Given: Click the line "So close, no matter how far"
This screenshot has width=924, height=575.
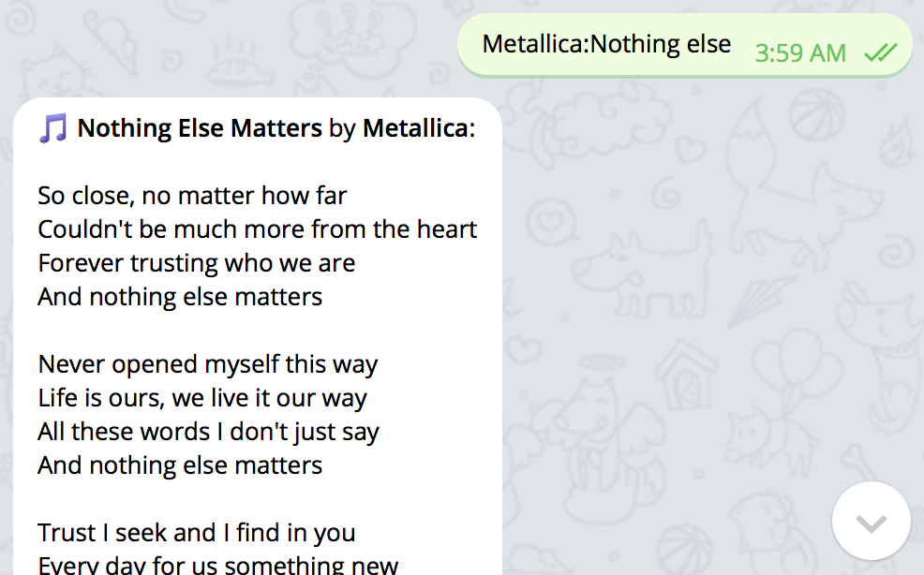Looking at the screenshot, I should point(192,196).
